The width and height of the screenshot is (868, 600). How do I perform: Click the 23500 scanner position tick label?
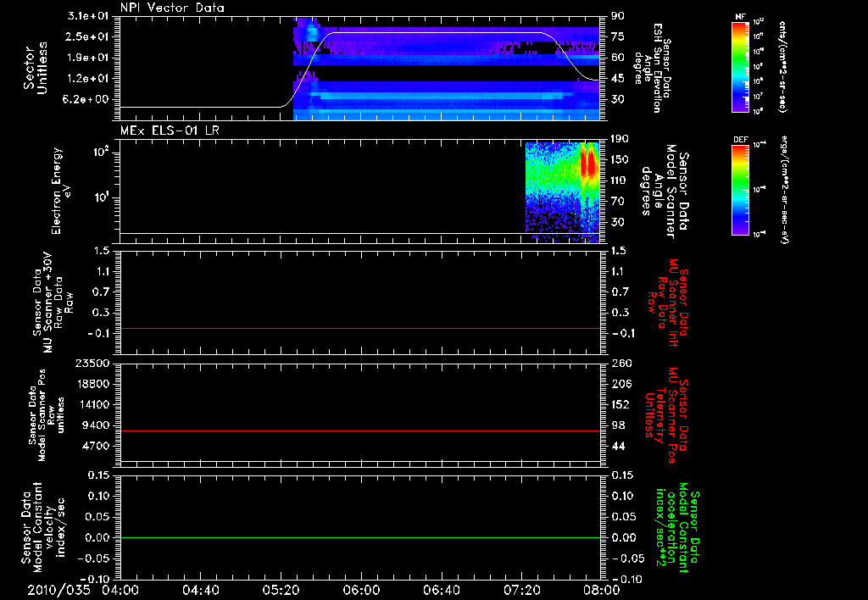pyautogui.click(x=92, y=364)
